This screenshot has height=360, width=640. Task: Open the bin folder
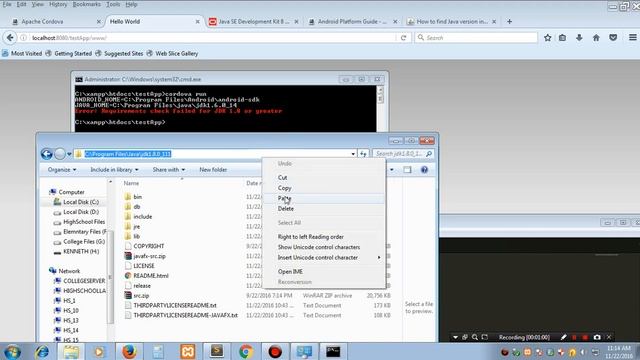click(x=138, y=197)
